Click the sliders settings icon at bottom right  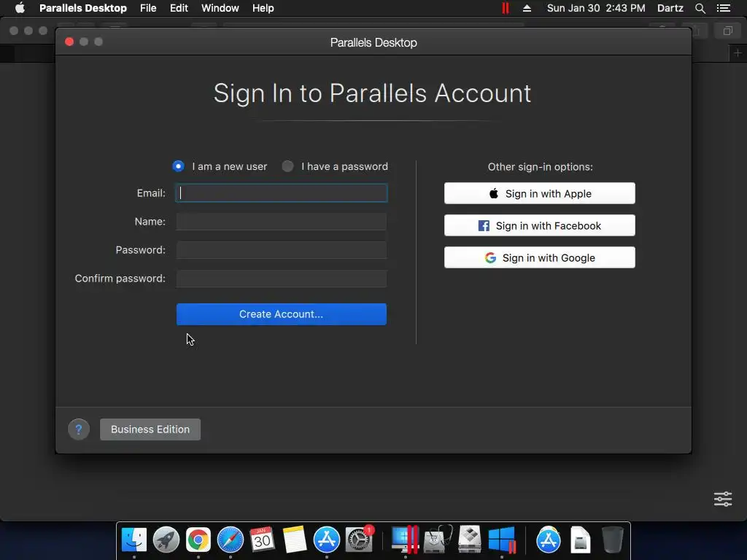(723, 499)
